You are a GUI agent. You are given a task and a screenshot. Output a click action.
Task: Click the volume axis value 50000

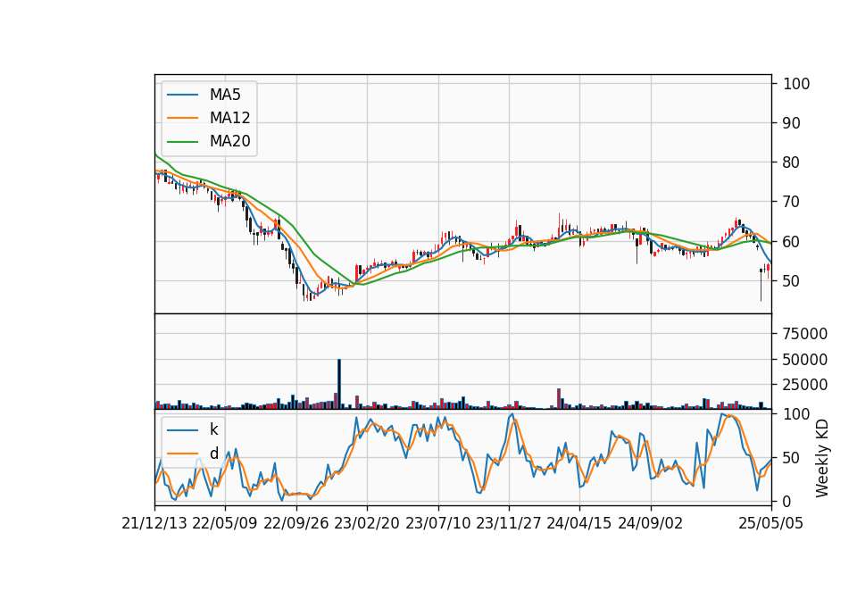click(805, 360)
